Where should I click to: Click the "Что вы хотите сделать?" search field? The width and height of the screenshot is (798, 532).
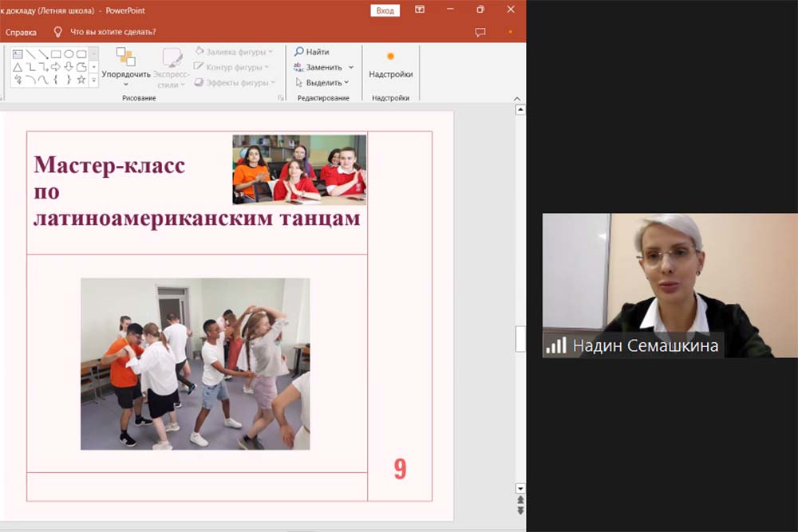pyautogui.click(x=113, y=33)
